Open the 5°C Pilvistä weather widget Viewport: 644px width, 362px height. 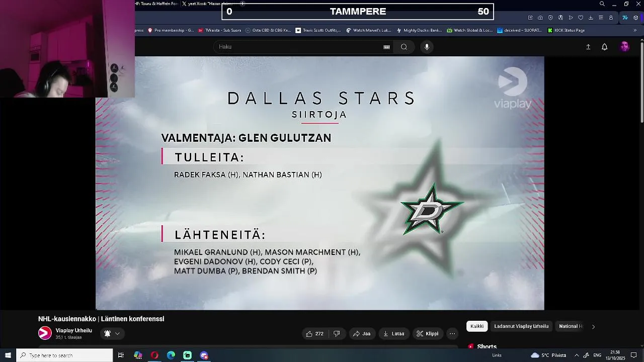pos(548,355)
